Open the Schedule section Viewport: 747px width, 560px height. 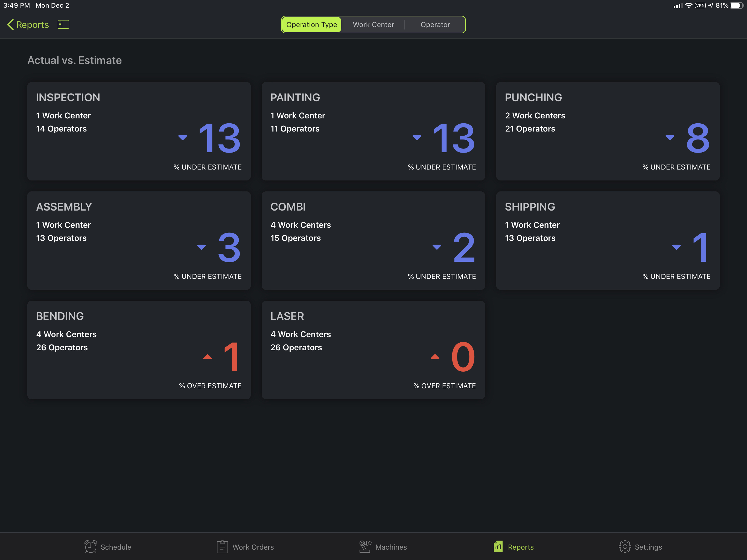pos(108,546)
